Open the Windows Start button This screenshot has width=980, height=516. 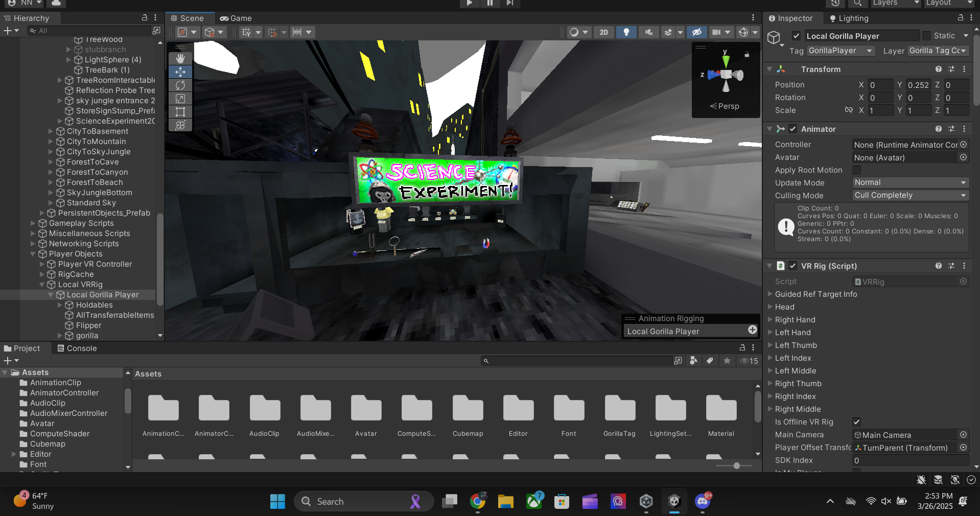(277, 502)
